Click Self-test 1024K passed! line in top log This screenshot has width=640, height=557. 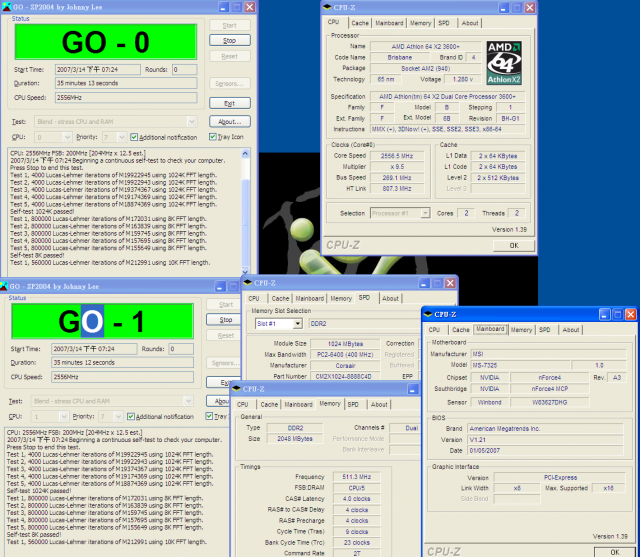tap(42, 211)
